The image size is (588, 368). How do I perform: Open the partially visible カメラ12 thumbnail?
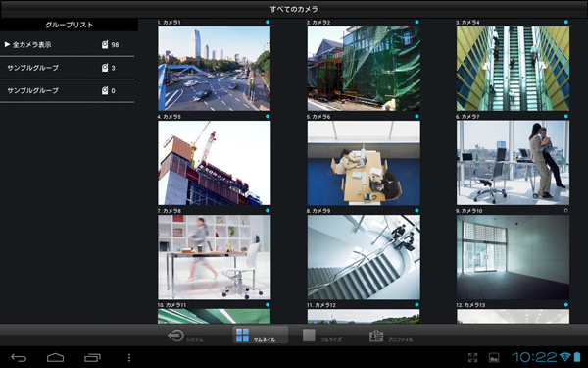(364, 316)
